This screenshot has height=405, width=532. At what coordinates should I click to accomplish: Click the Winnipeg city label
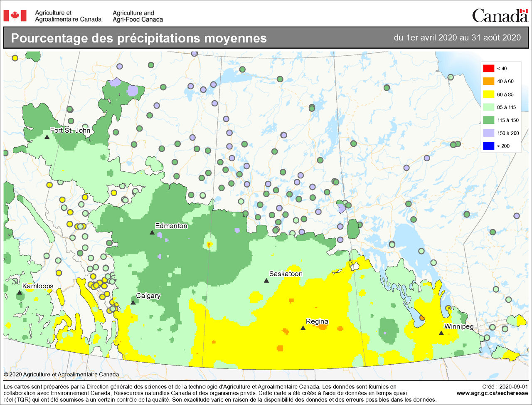click(x=459, y=326)
